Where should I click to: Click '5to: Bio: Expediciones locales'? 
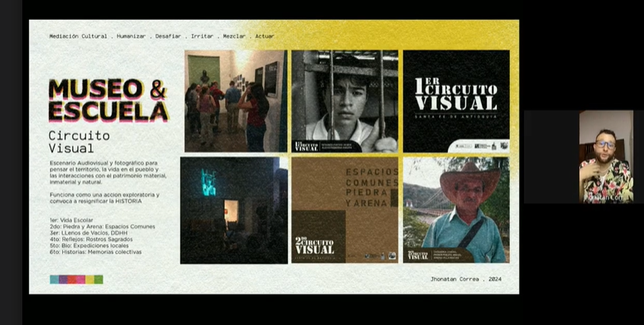point(89,246)
